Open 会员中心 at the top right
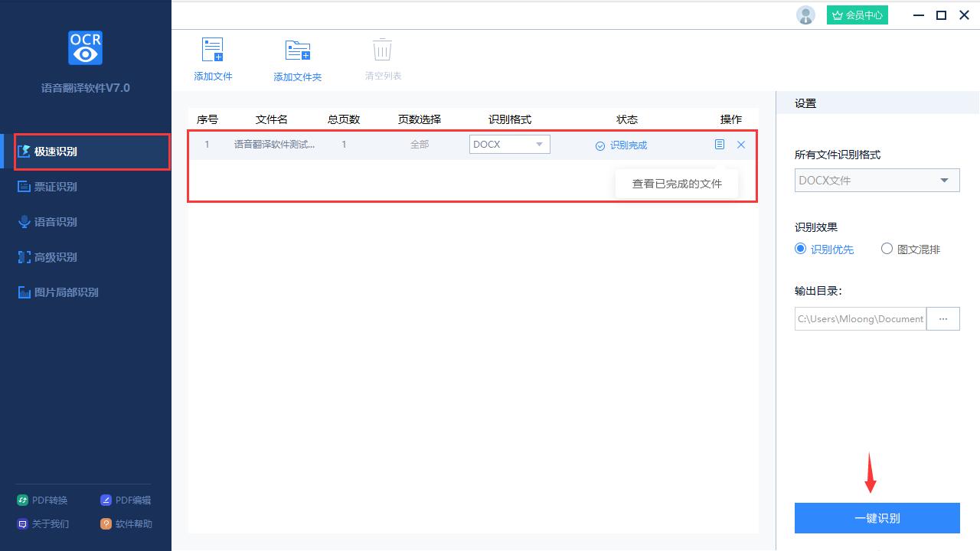 click(857, 15)
